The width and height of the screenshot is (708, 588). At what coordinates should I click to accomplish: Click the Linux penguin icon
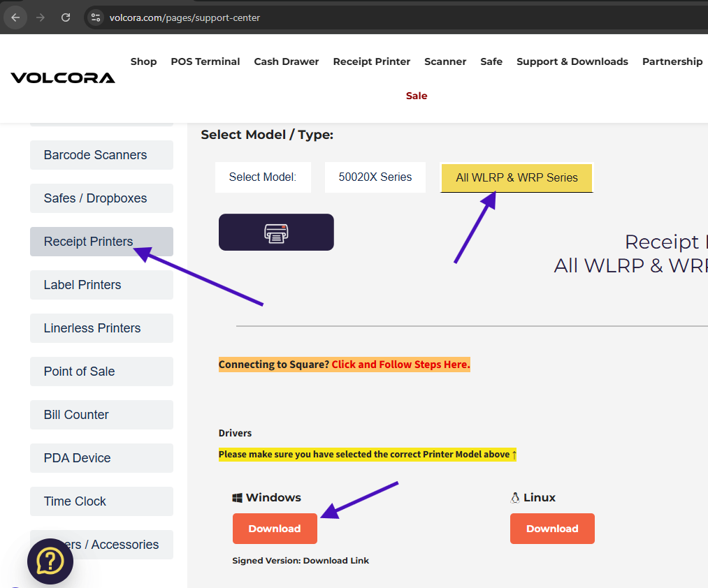(x=514, y=498)
